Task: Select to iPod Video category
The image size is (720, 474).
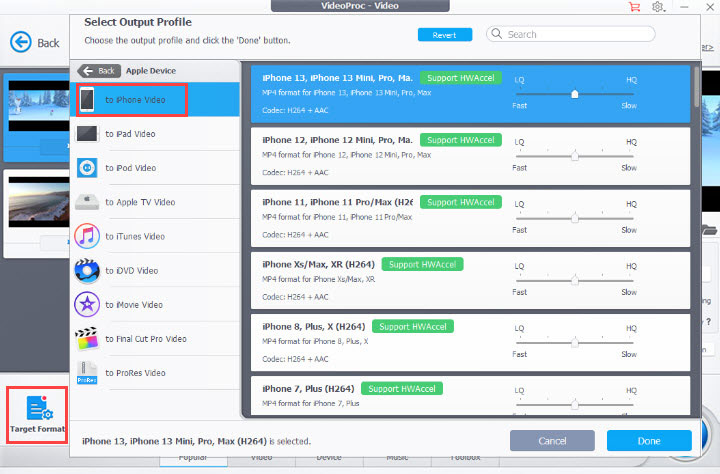Action: click(x=155, y=168)
